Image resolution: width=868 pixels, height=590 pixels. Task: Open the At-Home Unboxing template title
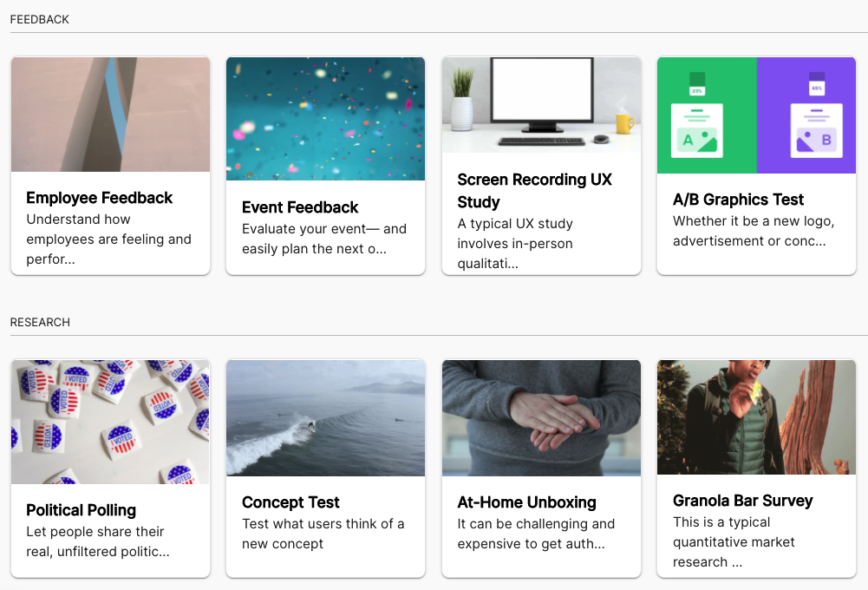pyautogui.click(x=526, y=502)
